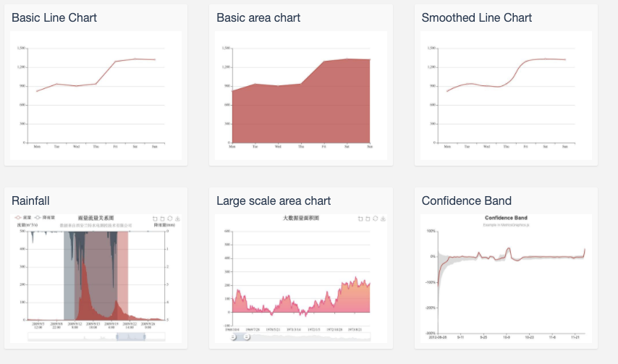Open the Basic area chart example
The image size is (618, 364).
(258, 17)
